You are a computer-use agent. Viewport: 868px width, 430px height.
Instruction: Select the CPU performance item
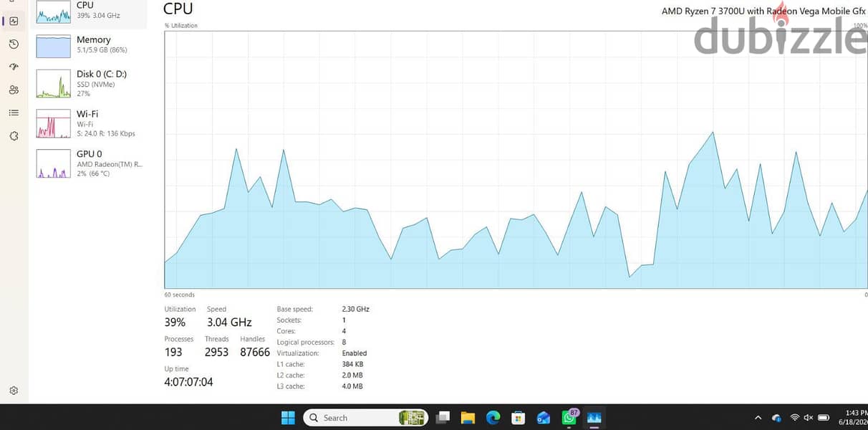click(91, 12)
